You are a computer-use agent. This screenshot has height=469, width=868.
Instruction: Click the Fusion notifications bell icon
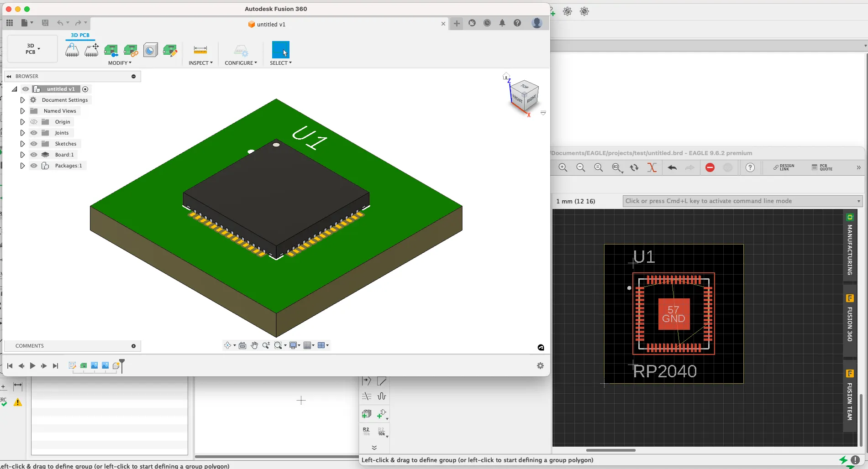(x=502, y=23)
